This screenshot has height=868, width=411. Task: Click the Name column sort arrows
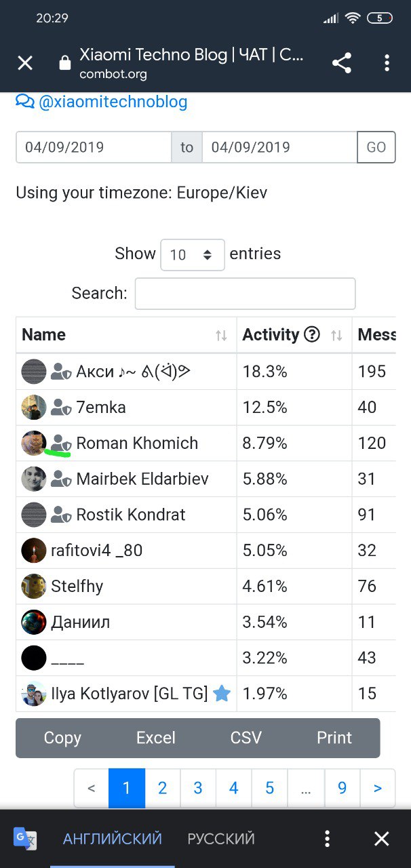click(221, 335)
